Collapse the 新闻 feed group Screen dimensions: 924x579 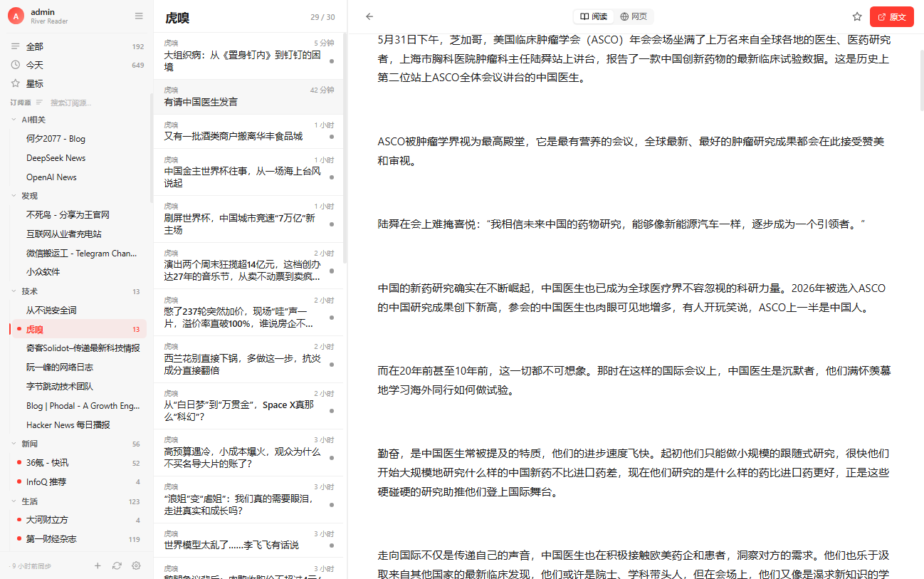[14, 444]
